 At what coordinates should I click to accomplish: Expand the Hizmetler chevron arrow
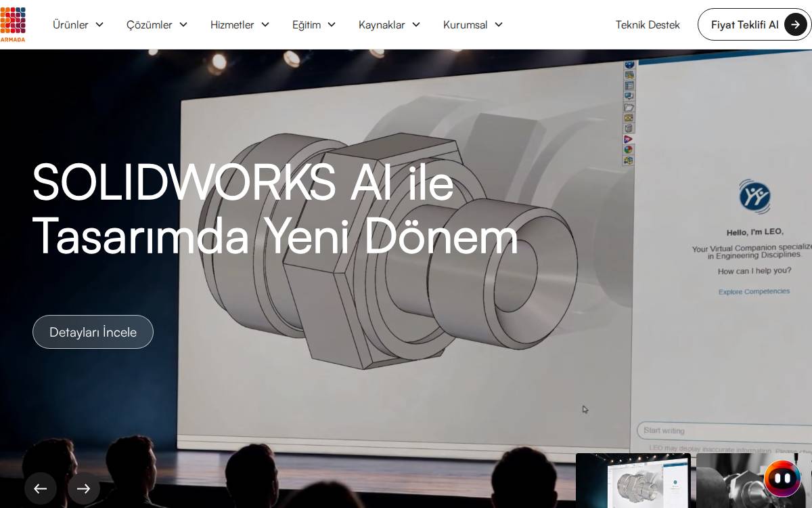[265, 24]
